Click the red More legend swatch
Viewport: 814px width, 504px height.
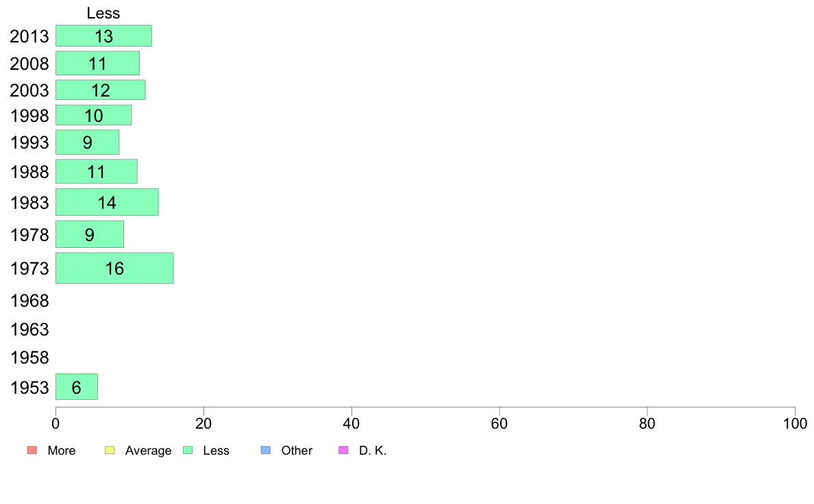pyautogui.click(x=32, y=450)
